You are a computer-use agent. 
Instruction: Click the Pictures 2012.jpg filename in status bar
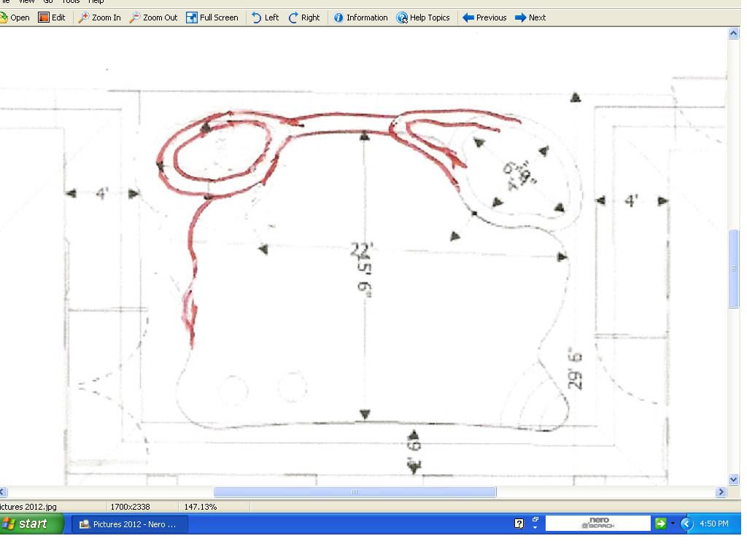(x=28, y=507)
